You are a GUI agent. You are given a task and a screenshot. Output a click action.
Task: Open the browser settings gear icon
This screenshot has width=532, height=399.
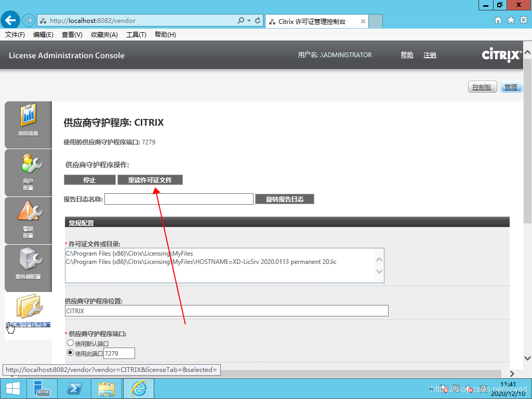tap(523, 20)
